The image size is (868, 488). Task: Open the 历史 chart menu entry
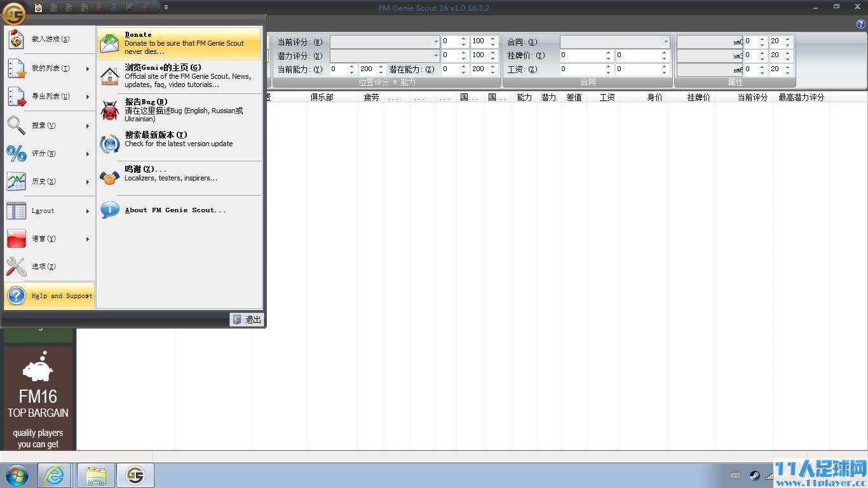tap(50, 182)
